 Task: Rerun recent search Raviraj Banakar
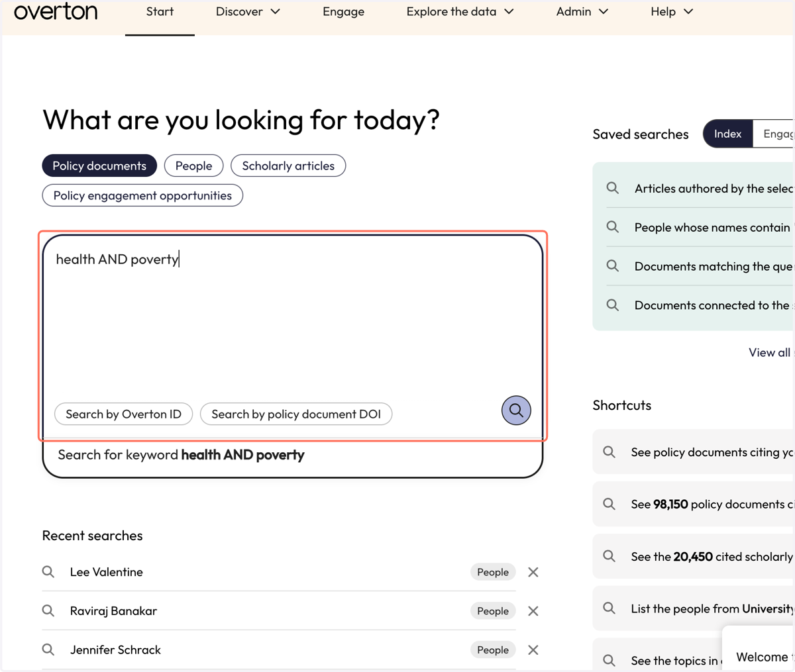113,611
